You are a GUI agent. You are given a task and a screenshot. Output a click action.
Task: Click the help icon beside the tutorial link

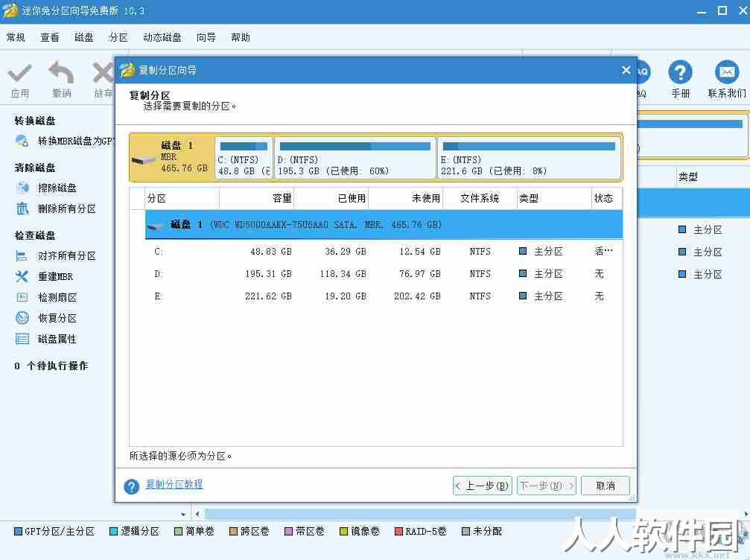tap(132, 486)
